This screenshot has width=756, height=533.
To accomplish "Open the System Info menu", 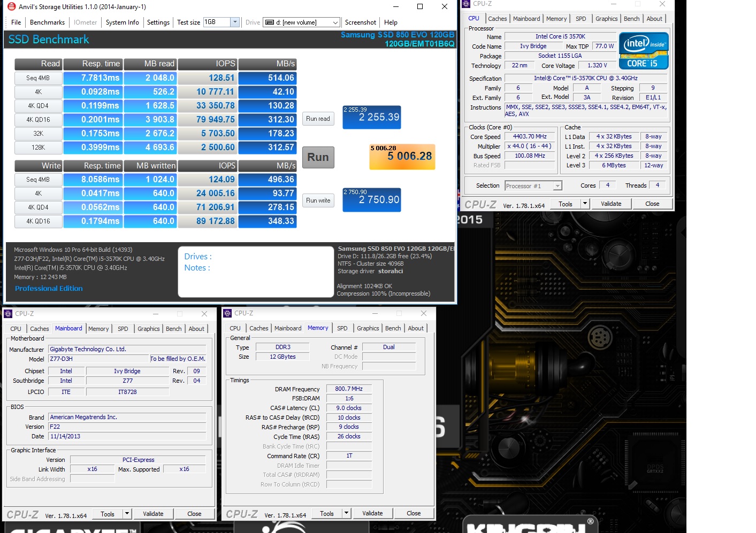I will (x=122, y=22).
